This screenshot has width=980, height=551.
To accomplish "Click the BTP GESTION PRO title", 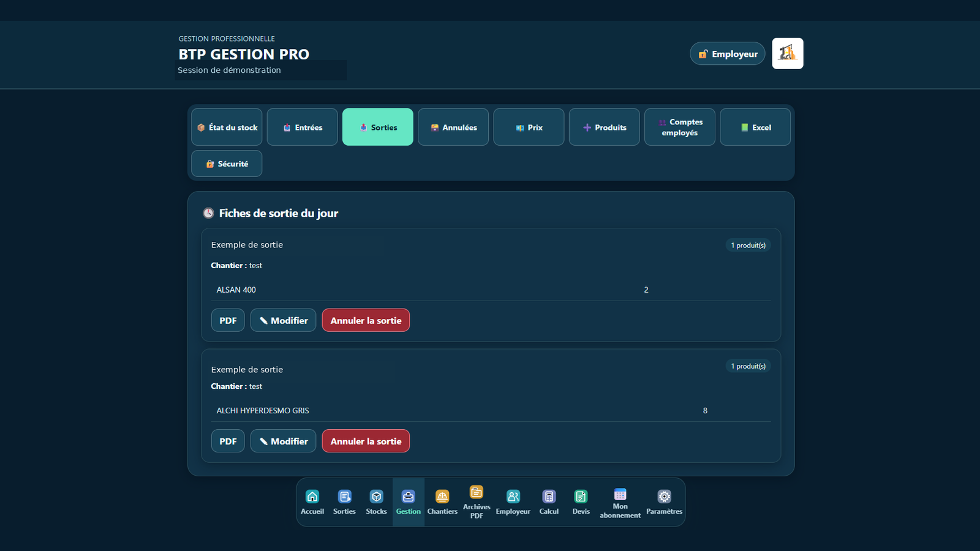I will click(244, 54).
